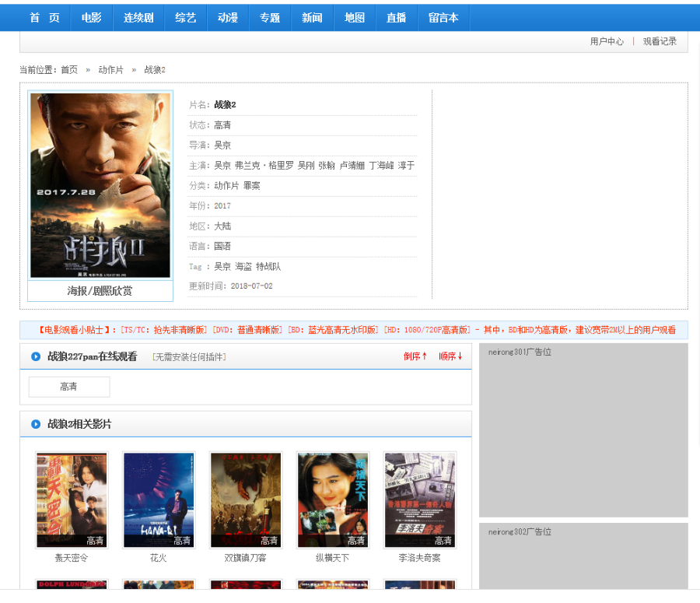The height and width of the screenshot is (603, 700).
Task: Click the blue play icon beside 战狼2相关影片
Action: 36,424
